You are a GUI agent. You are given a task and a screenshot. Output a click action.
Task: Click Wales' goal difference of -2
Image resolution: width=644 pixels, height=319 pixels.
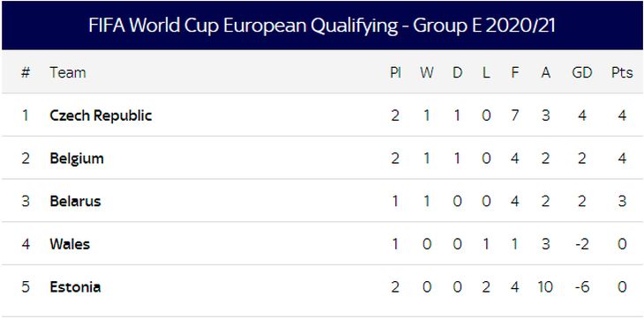582,244
